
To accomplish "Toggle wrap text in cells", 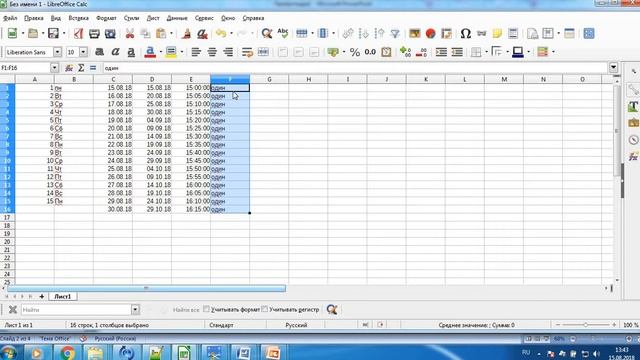I will [x=247, y=52].
